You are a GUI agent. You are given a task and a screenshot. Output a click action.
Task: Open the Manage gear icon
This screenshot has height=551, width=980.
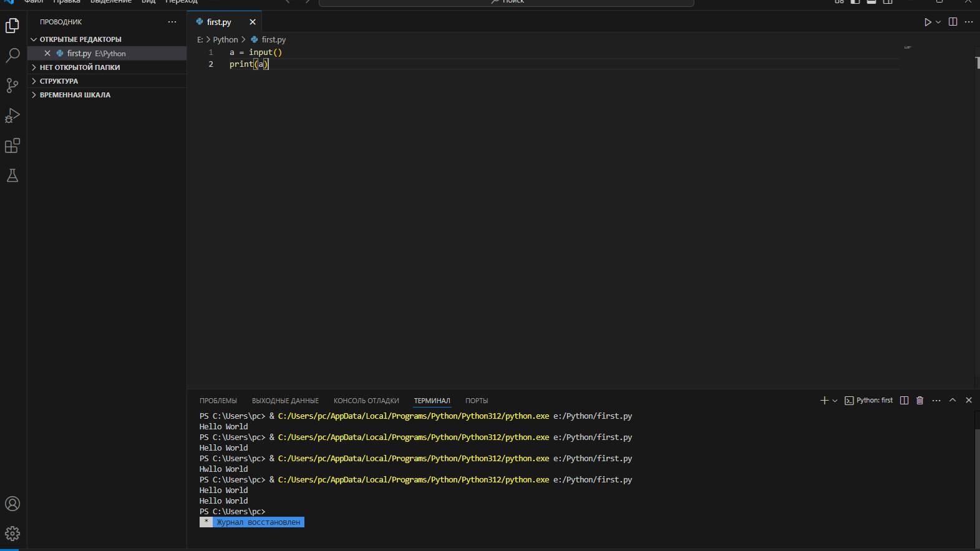pyautogui.click(x=12, y=534)
